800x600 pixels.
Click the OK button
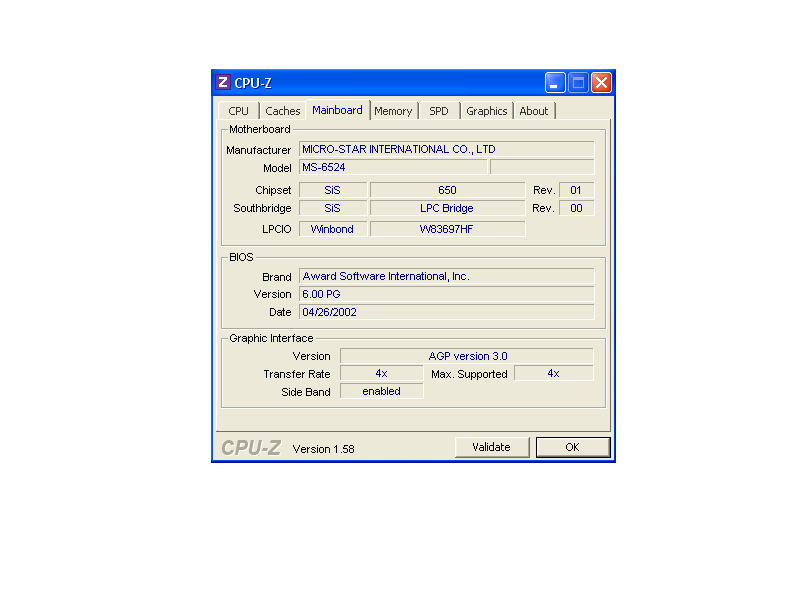(x=572, y=447)
